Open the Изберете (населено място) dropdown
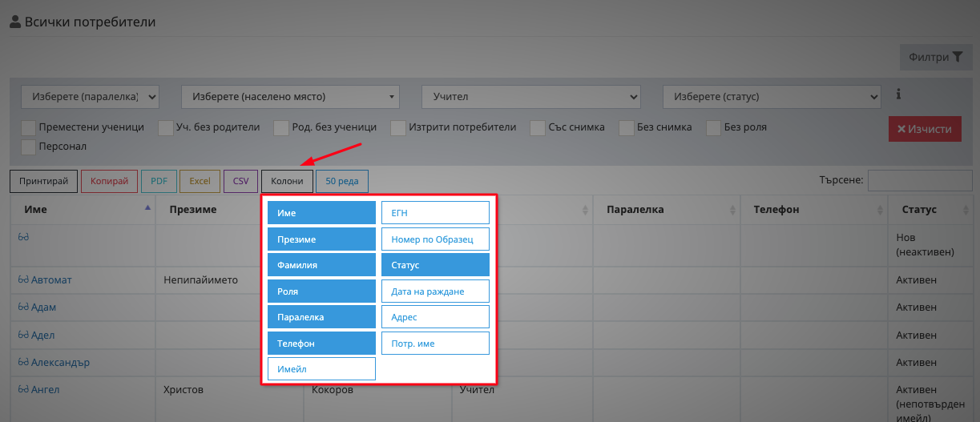Image resolution: width=980 pixels, height=422 pixels. 291,96
